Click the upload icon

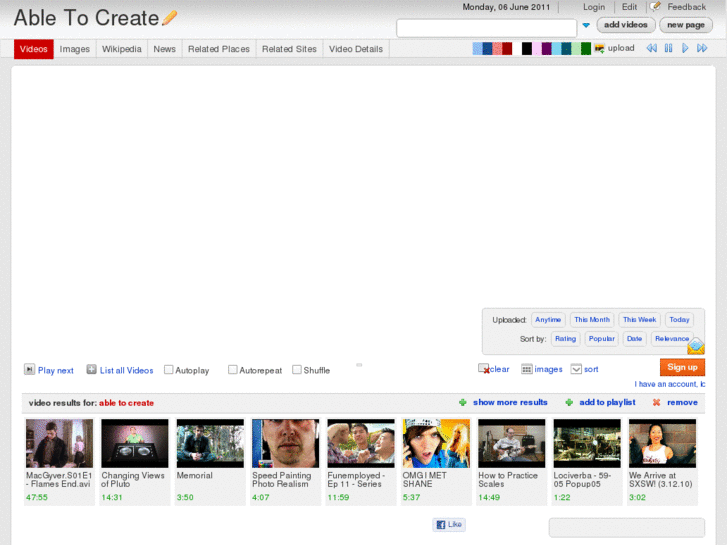click(x=599, y=48)
